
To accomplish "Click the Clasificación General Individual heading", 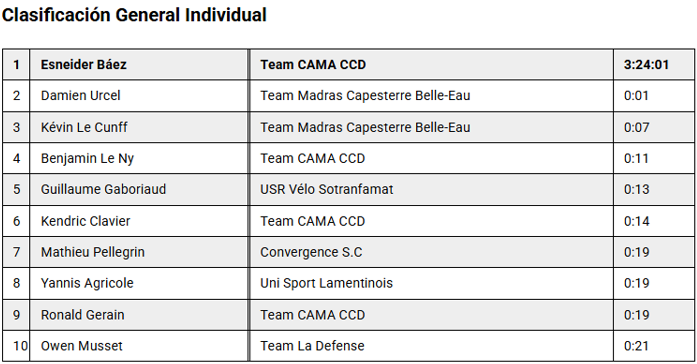I will 134,15.
